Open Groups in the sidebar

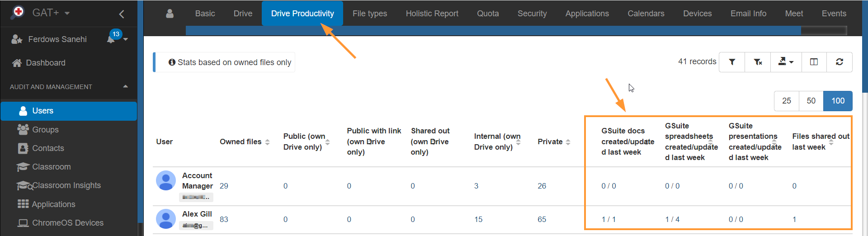pyautogui.click(x=46, y=130)
